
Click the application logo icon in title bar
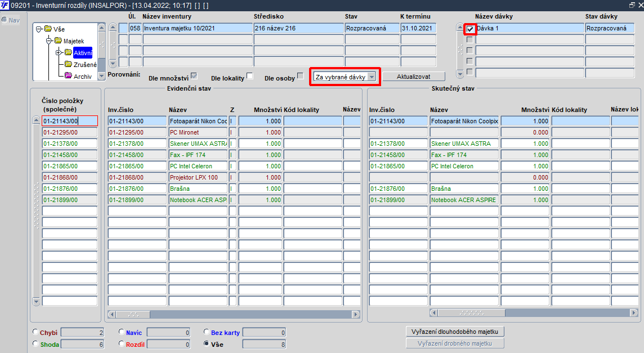[x=5, y=5]
